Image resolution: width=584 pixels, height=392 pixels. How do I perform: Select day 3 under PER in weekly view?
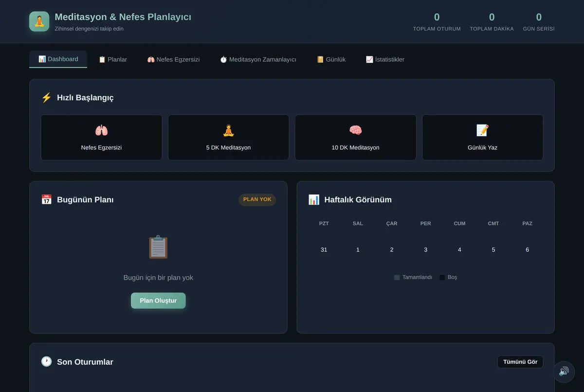coord(425,249)
